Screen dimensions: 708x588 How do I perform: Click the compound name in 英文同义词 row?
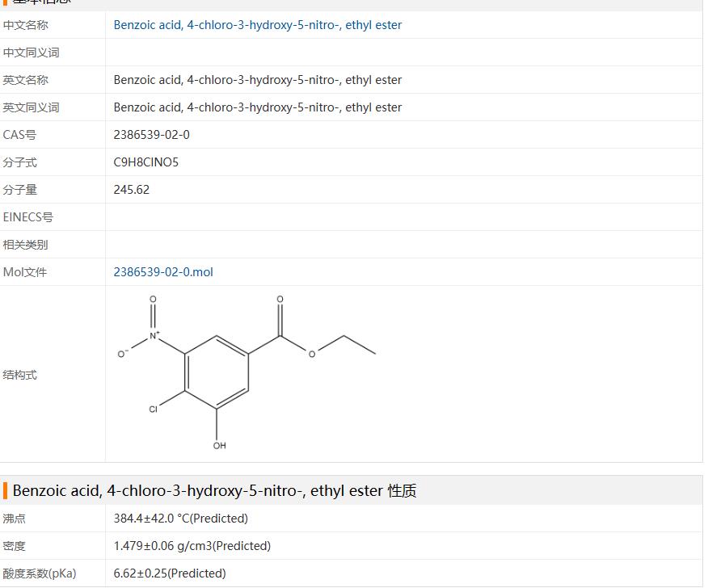click(x=257, y=107)
